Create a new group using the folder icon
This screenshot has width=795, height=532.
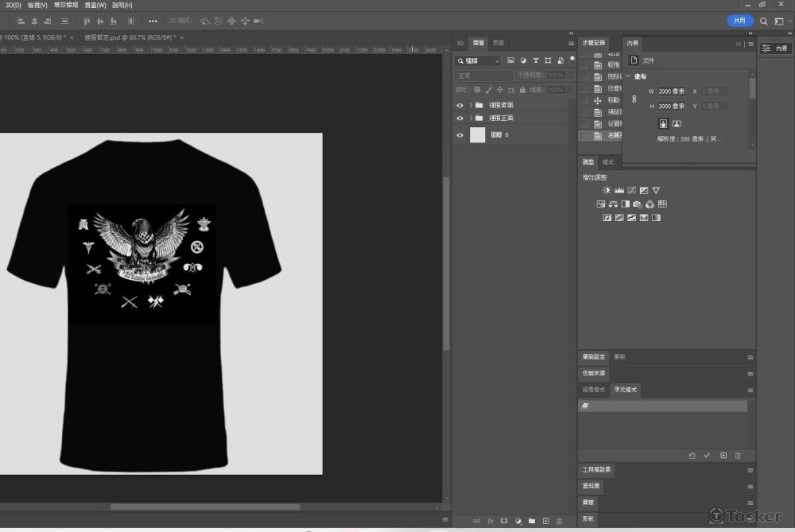532,521
